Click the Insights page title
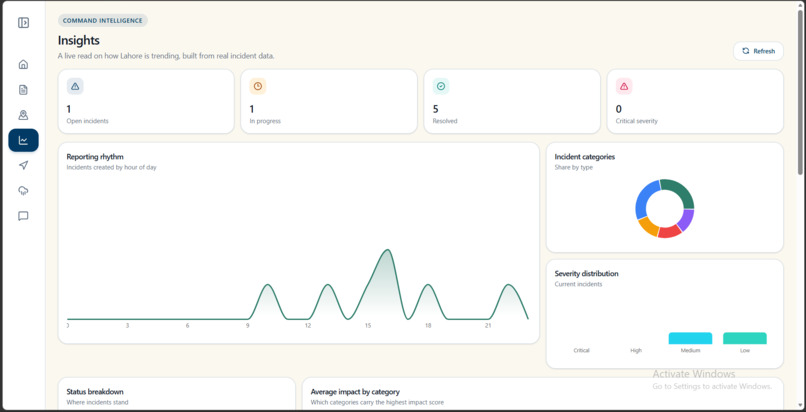The width and height of the screenshot is (806, 412). click(79, 40)
